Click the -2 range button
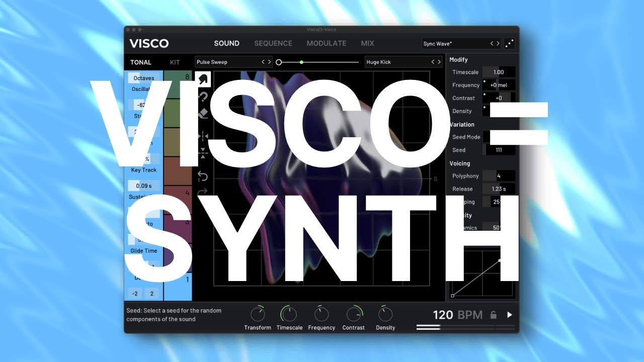The image size is (644, 362). (135, 294)
